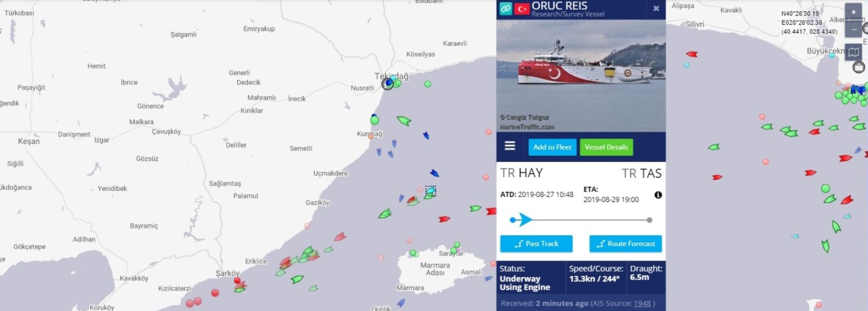Click the ETA info icon
The image size is (868, 311).
658,195
